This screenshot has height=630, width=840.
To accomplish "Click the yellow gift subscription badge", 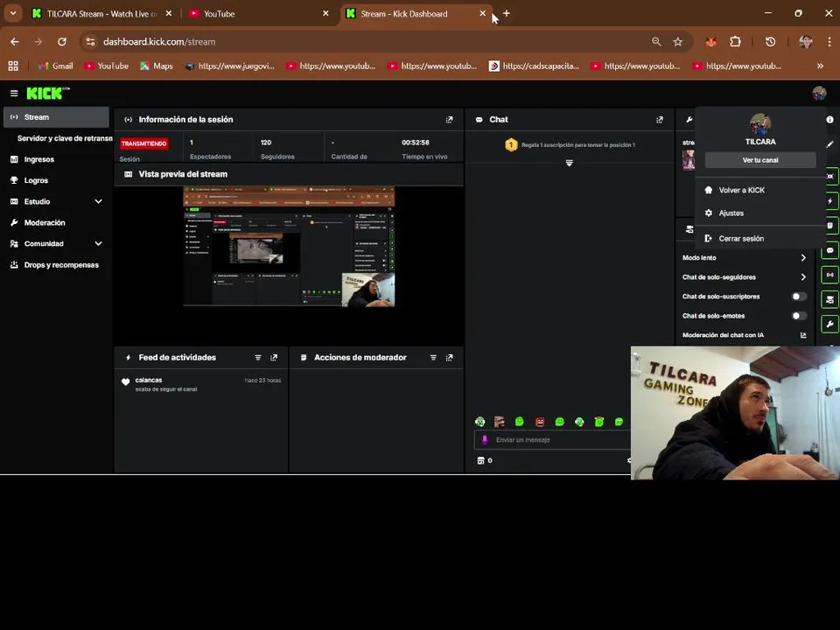I will coord(511,144).
